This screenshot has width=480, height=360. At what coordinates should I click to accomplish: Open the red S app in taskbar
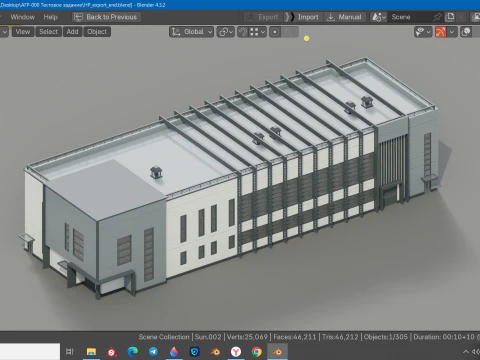click(112, 352)
